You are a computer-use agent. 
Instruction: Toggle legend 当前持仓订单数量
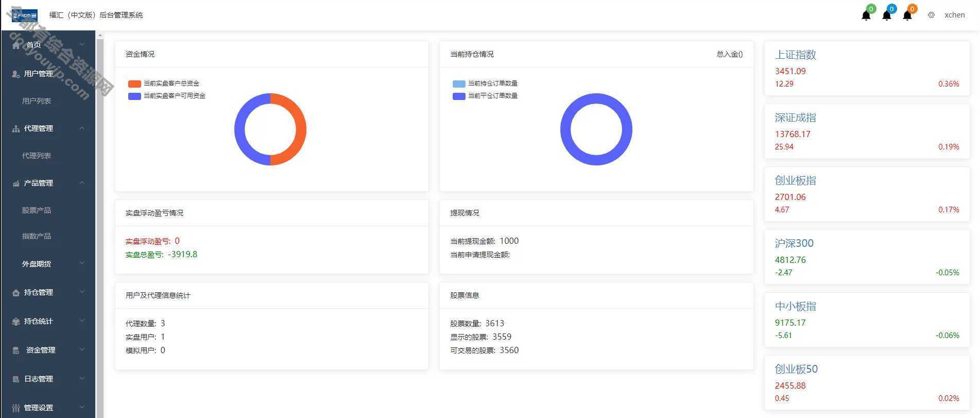coord(485,83)
